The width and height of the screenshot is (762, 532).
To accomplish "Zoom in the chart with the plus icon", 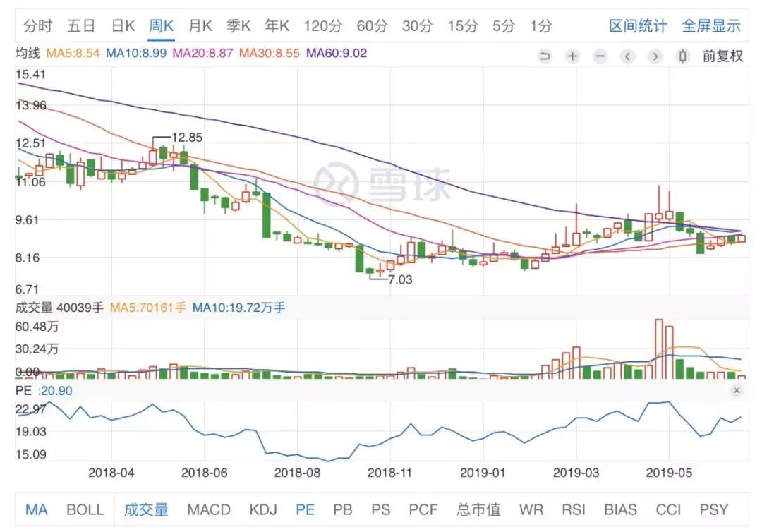I will tap(572, 56).
